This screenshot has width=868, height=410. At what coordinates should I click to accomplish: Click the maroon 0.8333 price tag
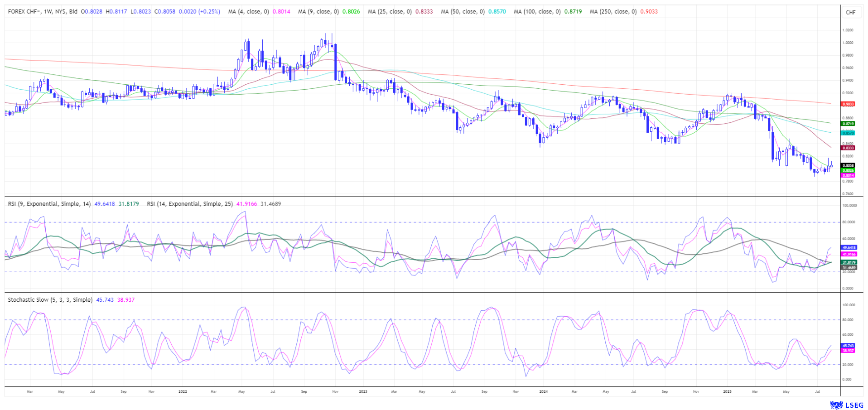click(848, 148)
